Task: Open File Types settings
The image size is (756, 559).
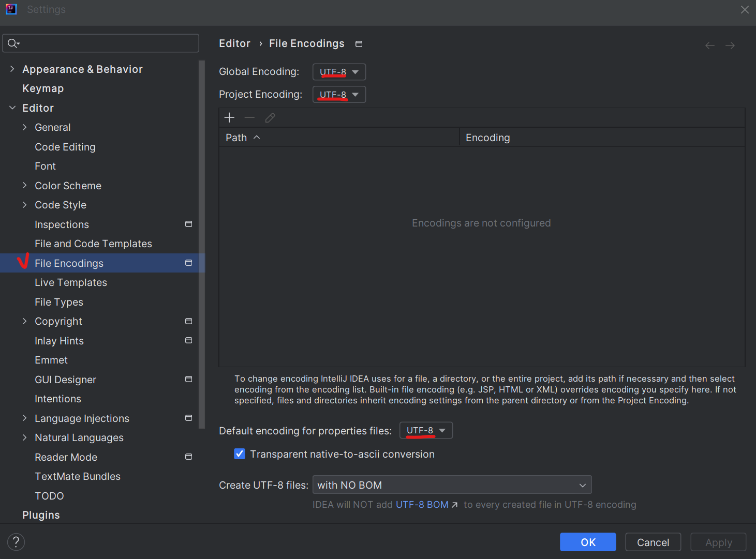Action: point(59,302)
